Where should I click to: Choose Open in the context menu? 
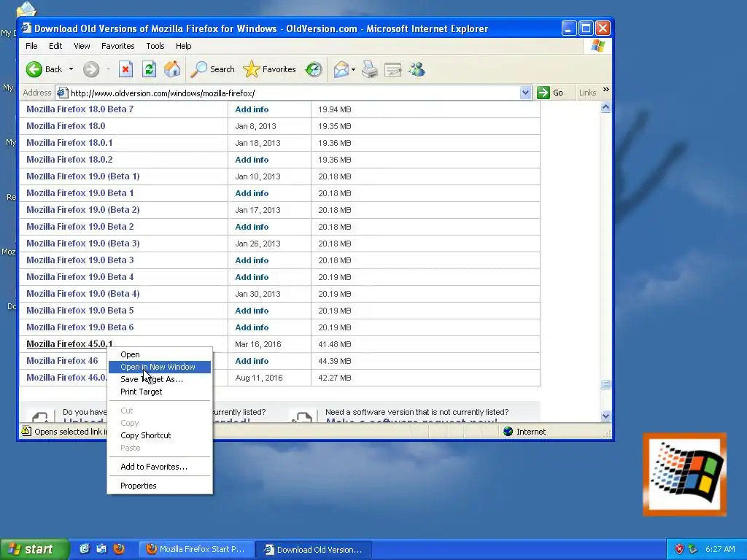[160, 354]
